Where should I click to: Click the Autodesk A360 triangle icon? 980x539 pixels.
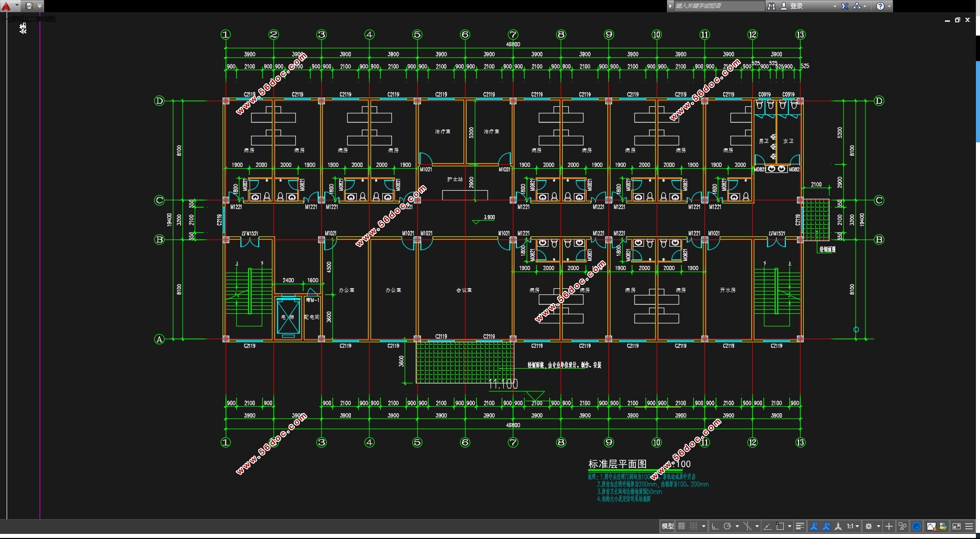[x=857, y=6]
